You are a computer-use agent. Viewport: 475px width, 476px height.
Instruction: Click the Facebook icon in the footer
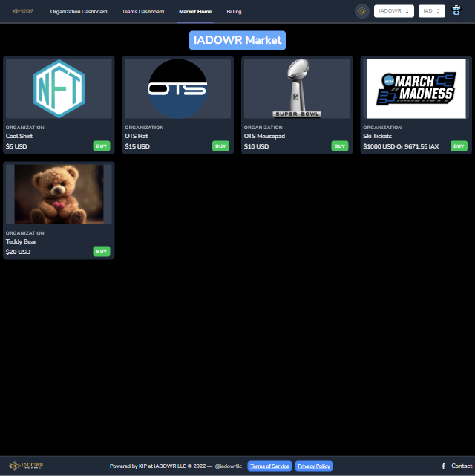point(444,466)
